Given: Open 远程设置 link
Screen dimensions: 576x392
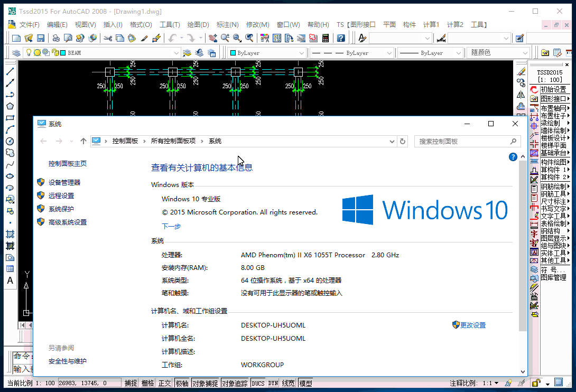Looking at the screenshot, I should (61, 196).
